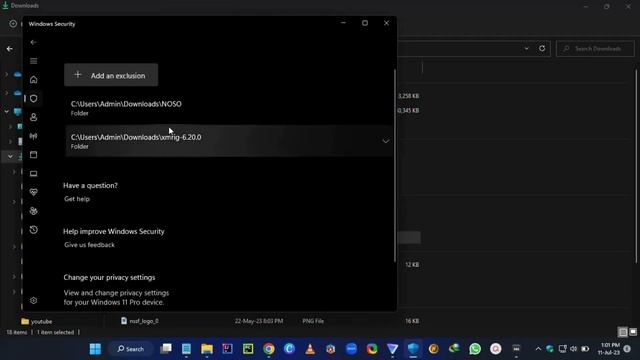
Task: Show hidden system tray icons
Action: point(538,349)
